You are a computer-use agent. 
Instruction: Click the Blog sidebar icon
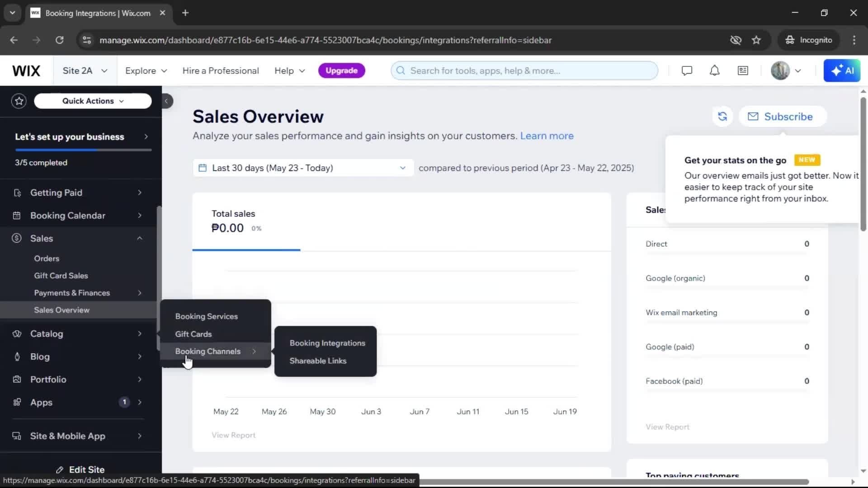pos(17,357)
